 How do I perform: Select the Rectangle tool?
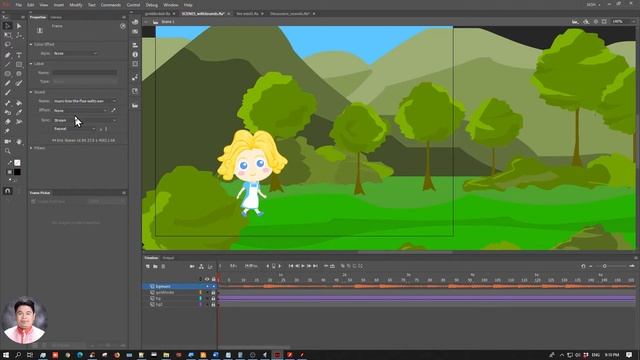[x=19, y=64]
